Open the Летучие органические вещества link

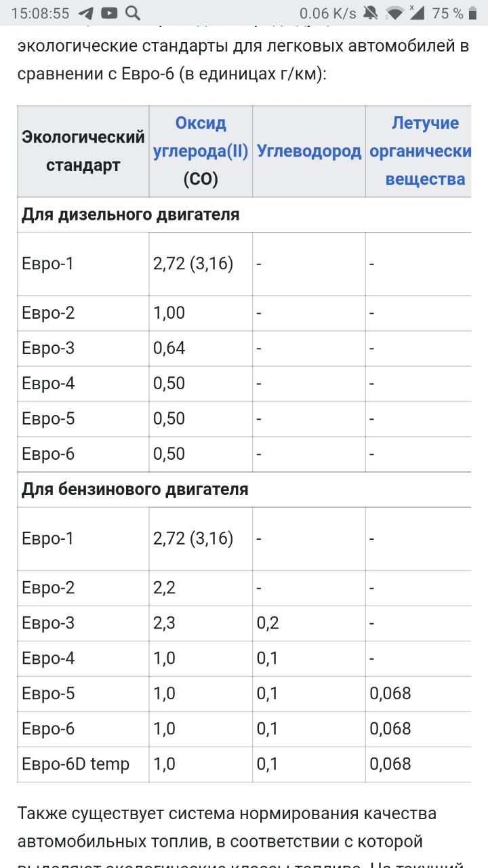tap(424, 151)
